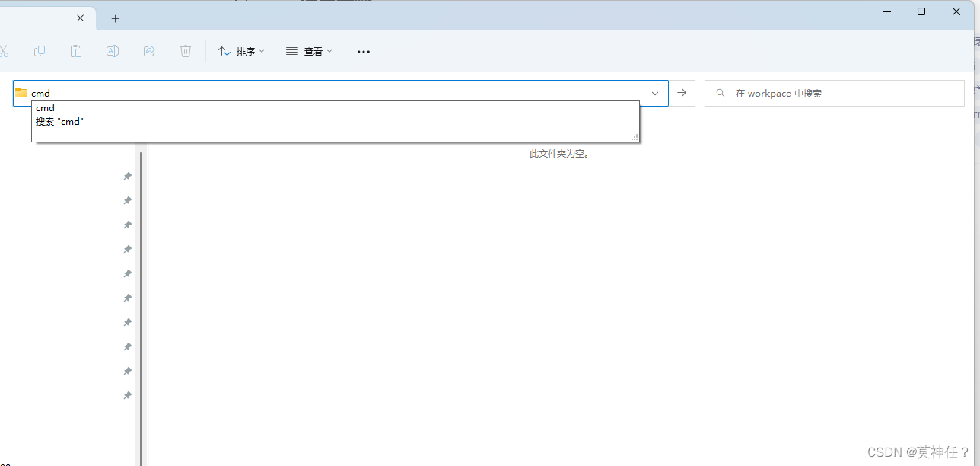Click the 搜索 "cmd" search suggestion
The image size is (980, 466).
point(60,121)
